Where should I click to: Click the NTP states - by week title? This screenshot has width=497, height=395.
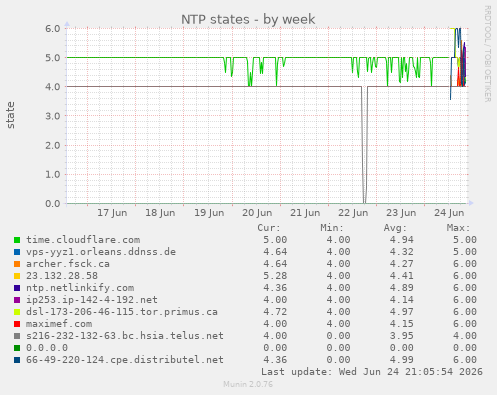(248, 19)
